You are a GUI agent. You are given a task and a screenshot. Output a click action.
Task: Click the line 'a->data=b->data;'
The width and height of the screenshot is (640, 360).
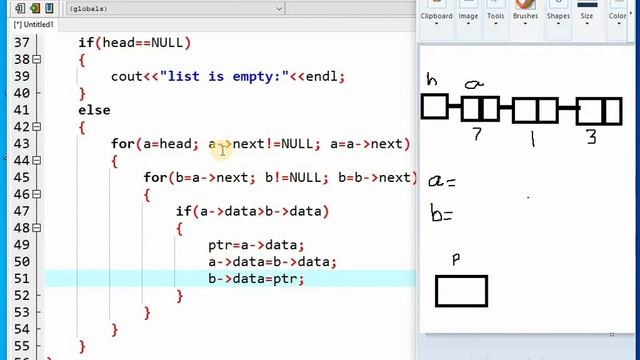coord(273,262)
